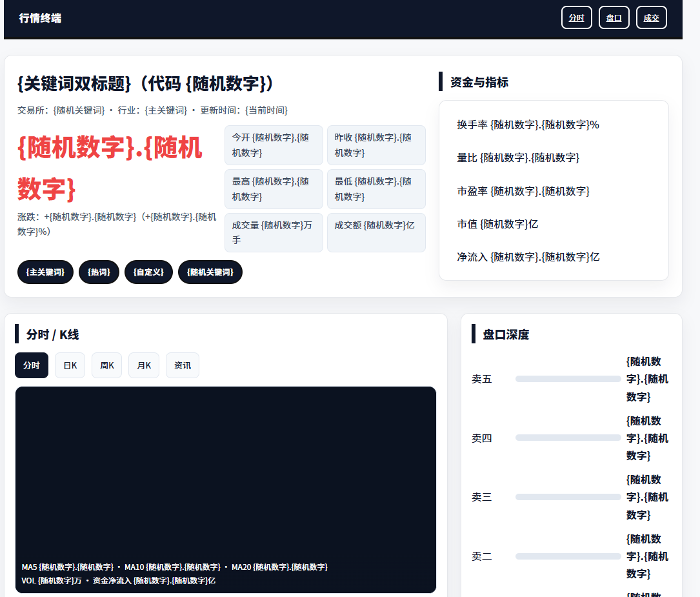Click the {主关键词} tag pill
The height and width of the screenshot is (597, 700).
click(45, 272)
